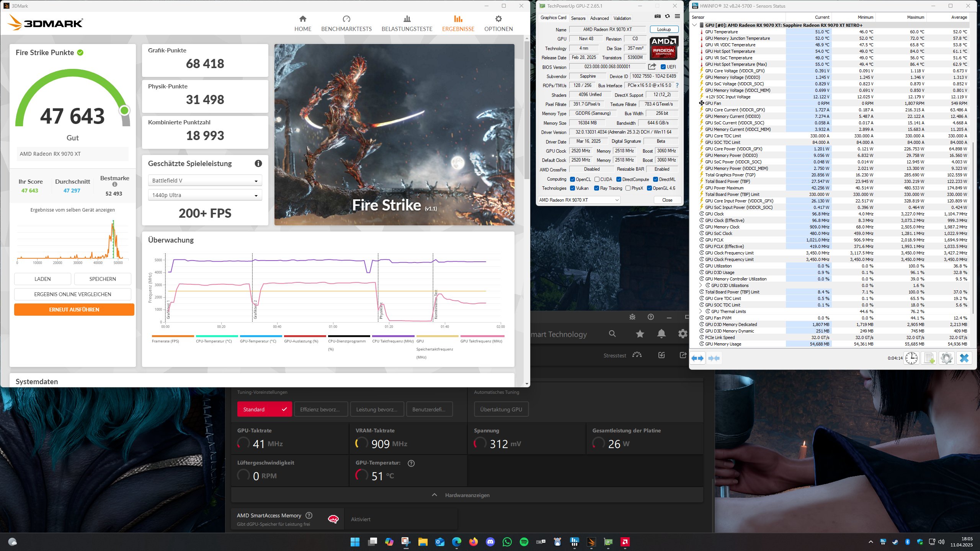980x551 pixels.
Task: Open HWiNFO sensor settings gear icon
Action: pos(946,358)
